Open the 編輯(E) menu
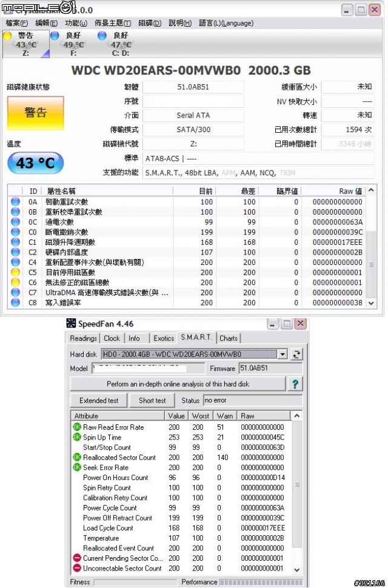This screenshot has width=388, height=588. pos(46,23)
